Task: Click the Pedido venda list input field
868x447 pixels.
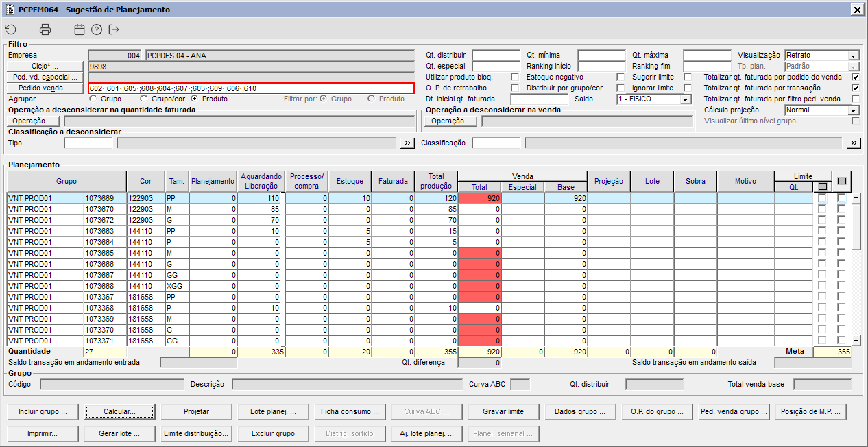Action: (x=251, y=88)
